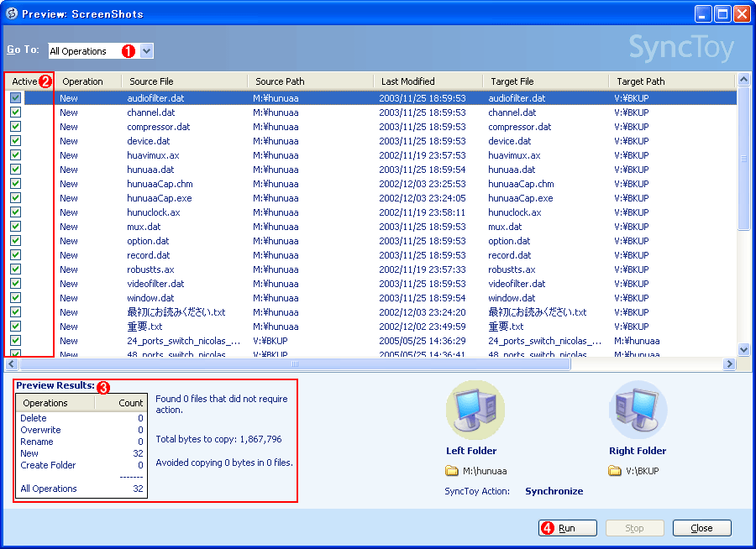This screenshot has width=756, height=549.
Task: Click the Overwrite row in Preview Results
Action: pos(81,430)
